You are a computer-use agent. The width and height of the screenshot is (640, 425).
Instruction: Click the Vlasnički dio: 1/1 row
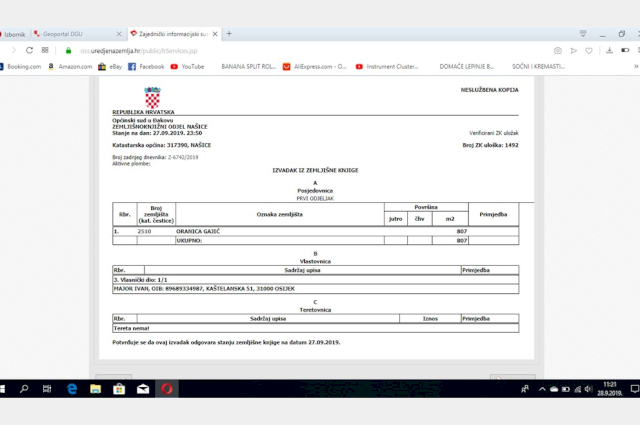click(316, 280)
